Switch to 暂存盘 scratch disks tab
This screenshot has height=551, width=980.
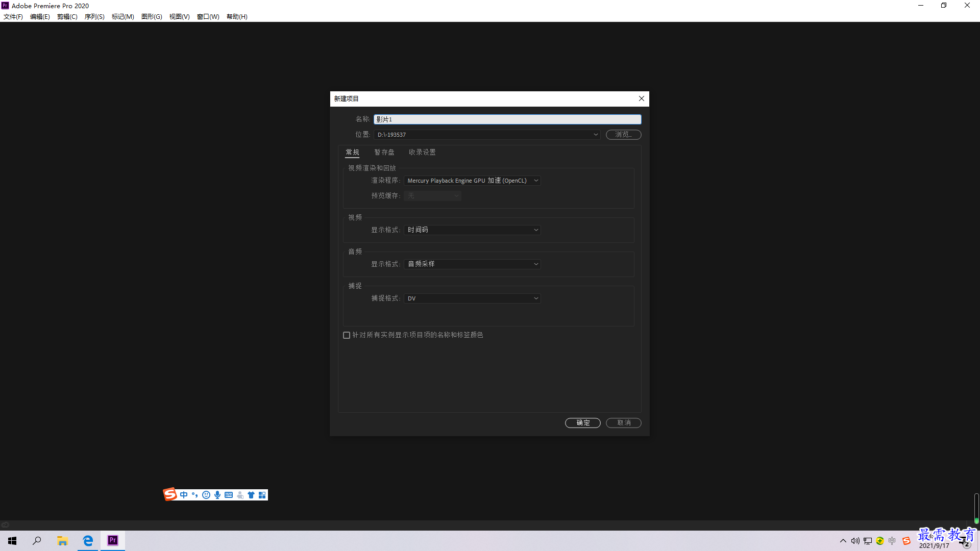click(384, 152)
